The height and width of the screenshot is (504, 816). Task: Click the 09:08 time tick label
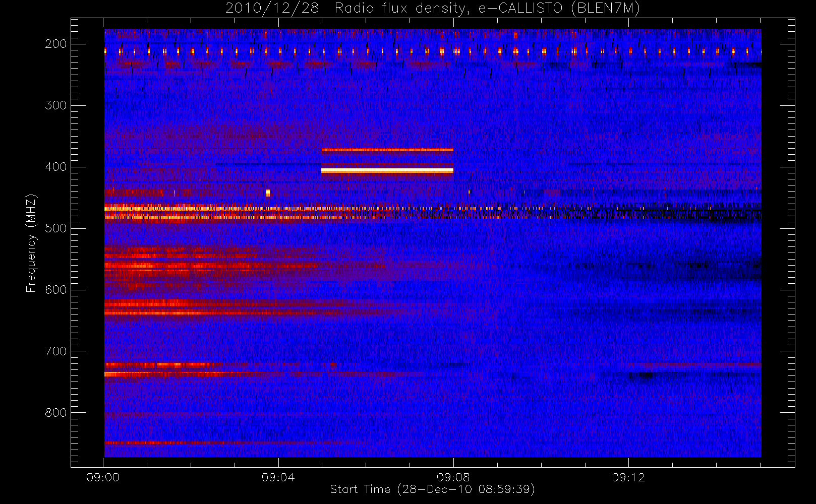(453, 477)
